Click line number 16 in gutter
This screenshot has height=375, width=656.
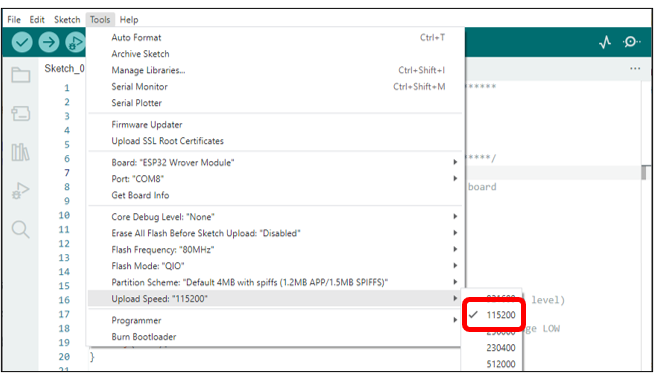(x=64, y=300)
